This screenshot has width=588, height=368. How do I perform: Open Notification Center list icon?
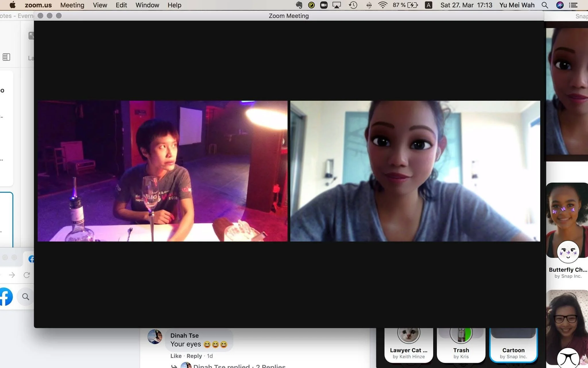[x=573, y=5]
